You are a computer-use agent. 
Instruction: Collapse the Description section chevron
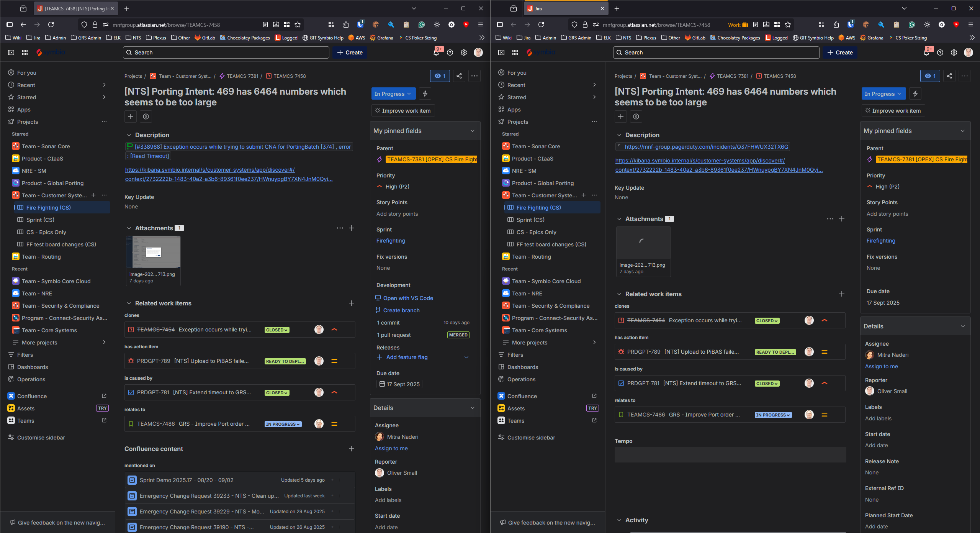click(129, 135)
